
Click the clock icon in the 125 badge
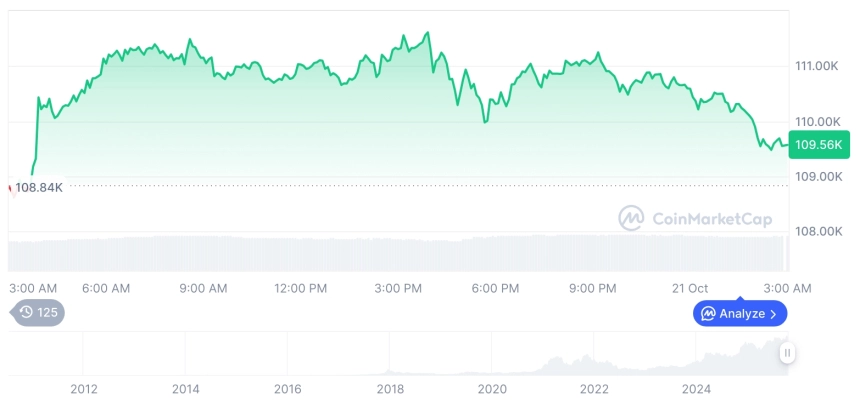click(26, 312)
